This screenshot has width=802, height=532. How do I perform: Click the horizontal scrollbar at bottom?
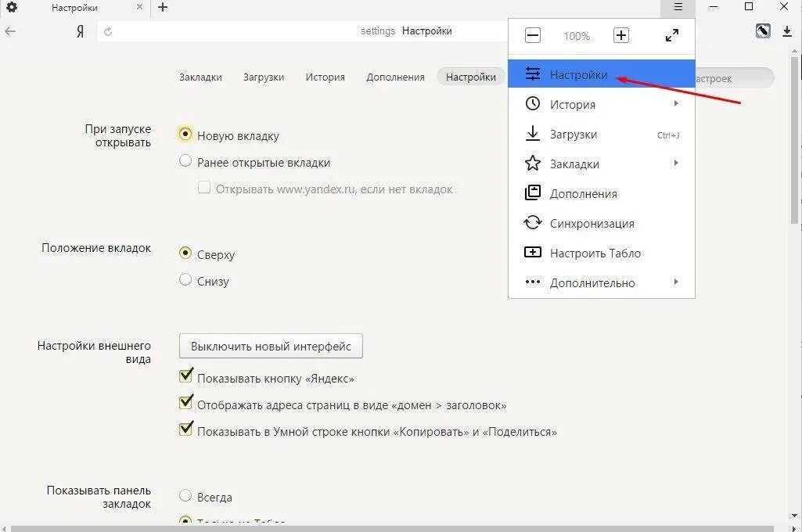point(392,528)
